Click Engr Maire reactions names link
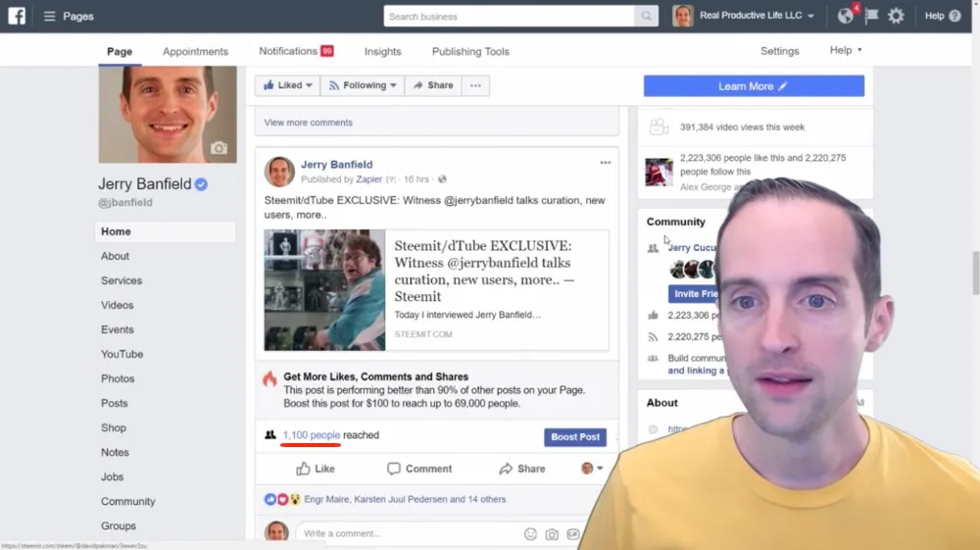Screen dimensions: 980x550 pyautogui.click(x=405, y=499)
